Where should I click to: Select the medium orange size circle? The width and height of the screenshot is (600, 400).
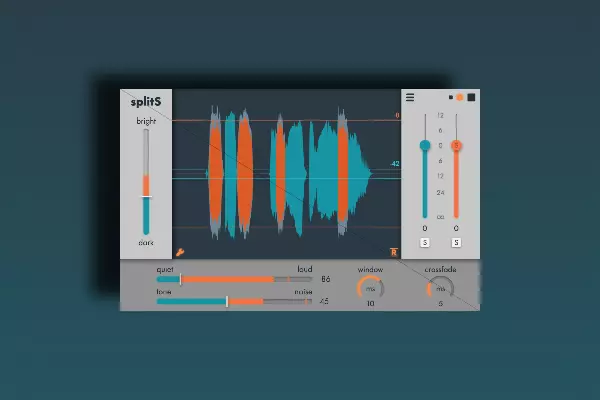(460, 98)
